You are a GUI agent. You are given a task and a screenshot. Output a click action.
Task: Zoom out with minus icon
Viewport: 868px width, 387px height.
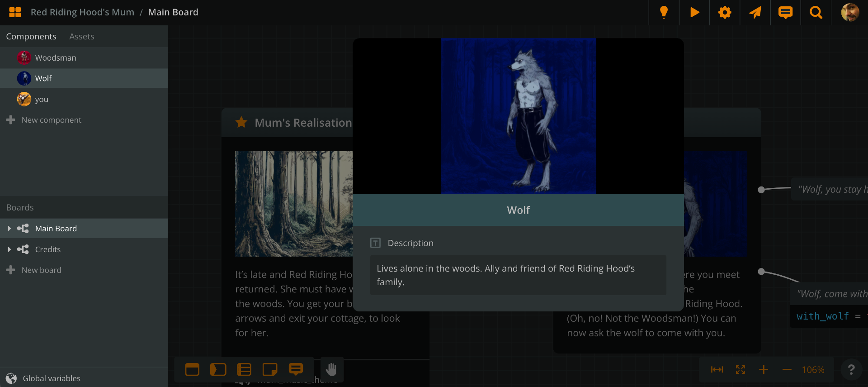point(787,370)
